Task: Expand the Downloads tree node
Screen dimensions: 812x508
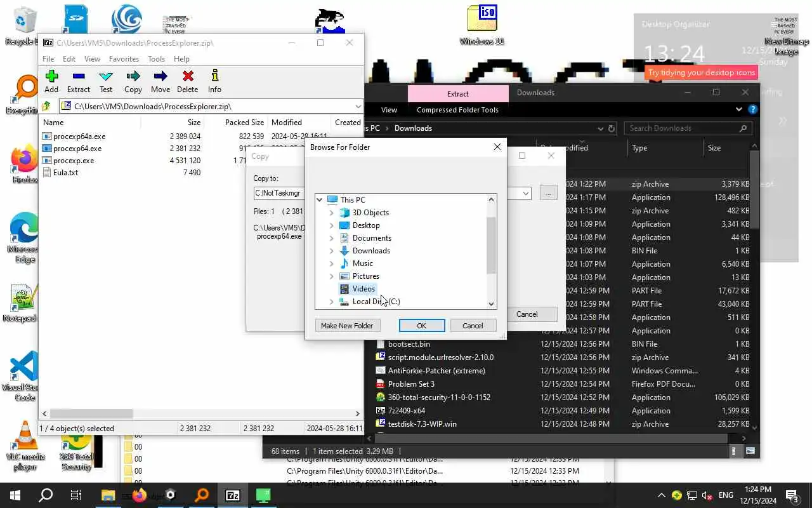Action: point(331,250)
